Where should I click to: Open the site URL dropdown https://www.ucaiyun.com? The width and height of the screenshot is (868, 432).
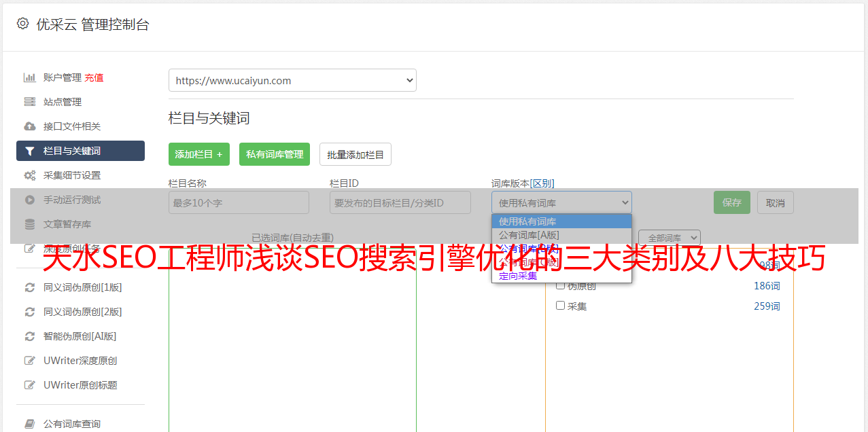pos(292,80)
